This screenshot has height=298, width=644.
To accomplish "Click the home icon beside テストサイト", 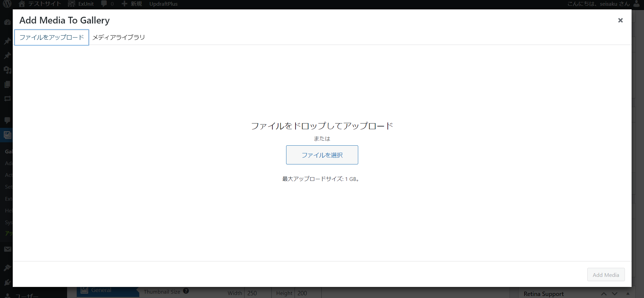I will (22, 4).
